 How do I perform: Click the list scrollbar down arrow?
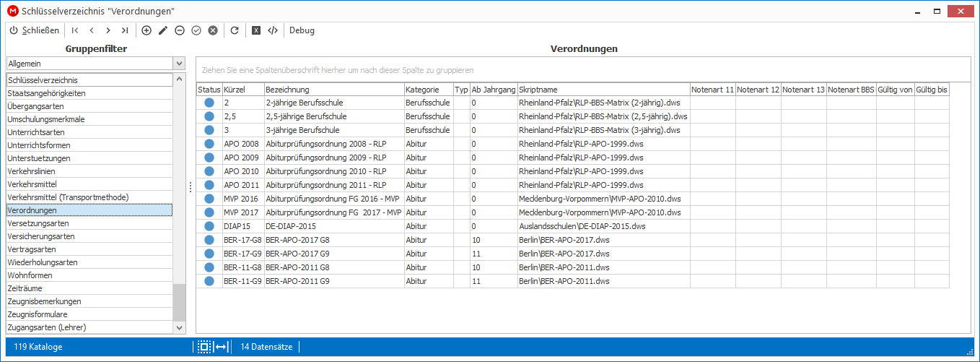179,327
